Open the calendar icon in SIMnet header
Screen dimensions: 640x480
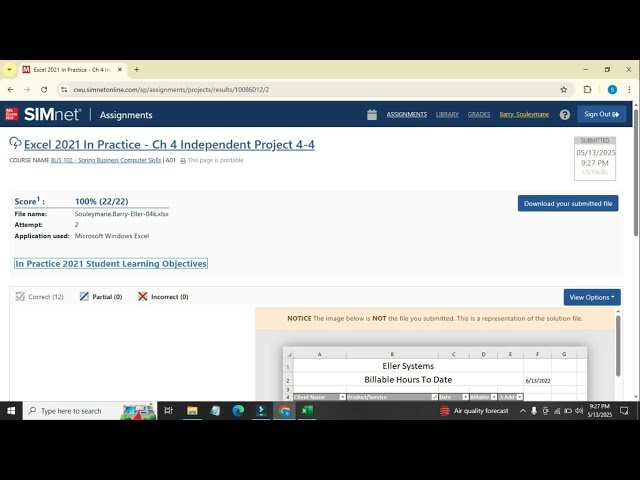tap(372, 115)
